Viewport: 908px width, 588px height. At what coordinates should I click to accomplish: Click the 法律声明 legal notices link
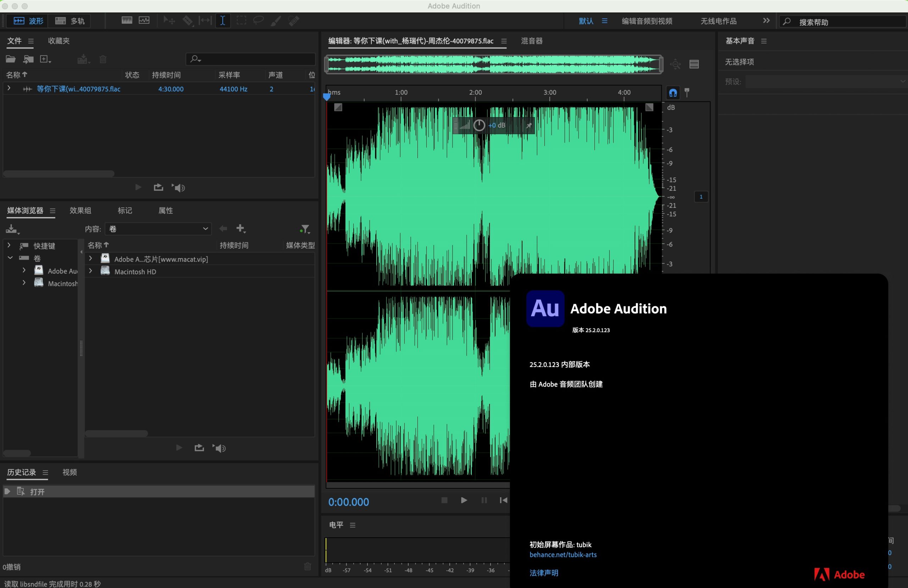tap(544, 573)
